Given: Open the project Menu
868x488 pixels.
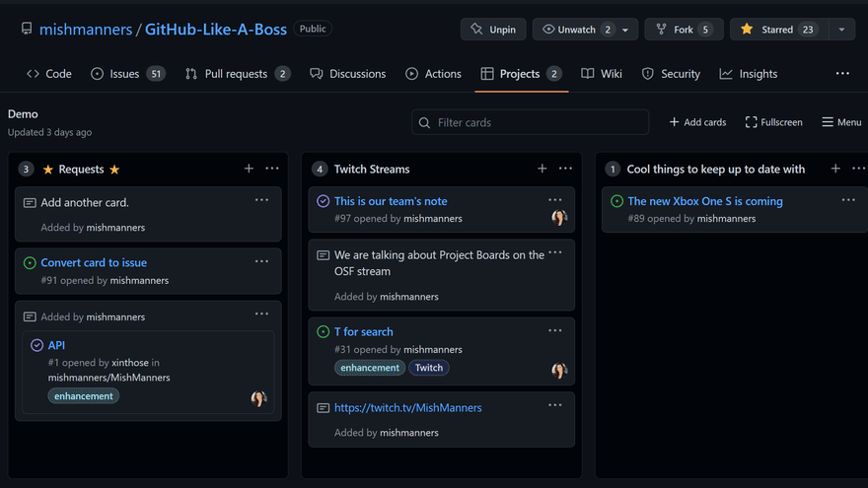Looking at the screenshot, I should 841,122.
